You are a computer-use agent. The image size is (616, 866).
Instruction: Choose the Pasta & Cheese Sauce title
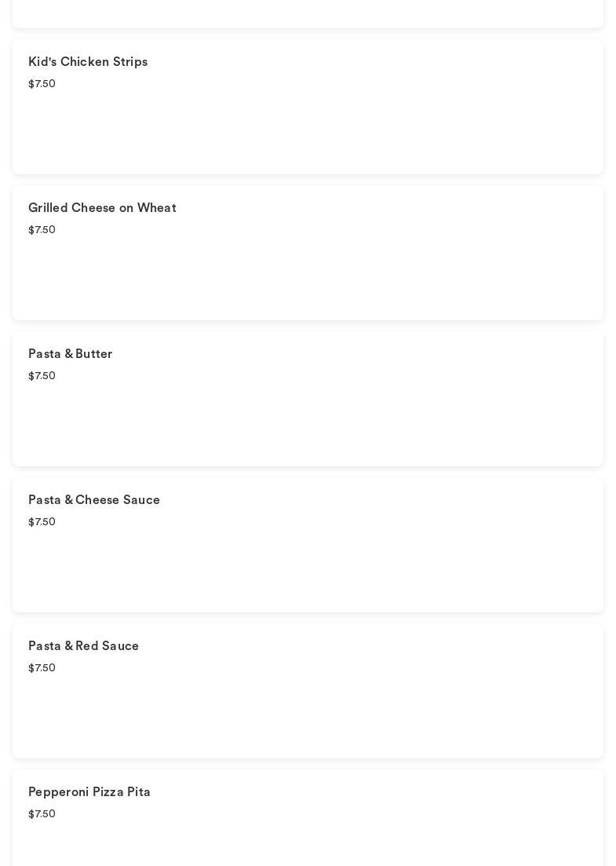coord(94,500)
